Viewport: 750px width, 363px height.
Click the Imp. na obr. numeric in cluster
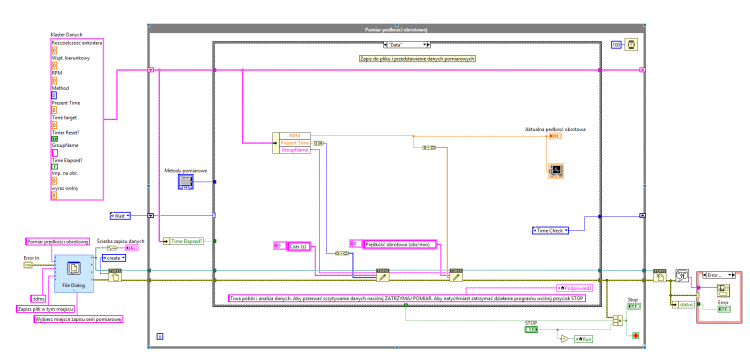[x=55, y=181]
